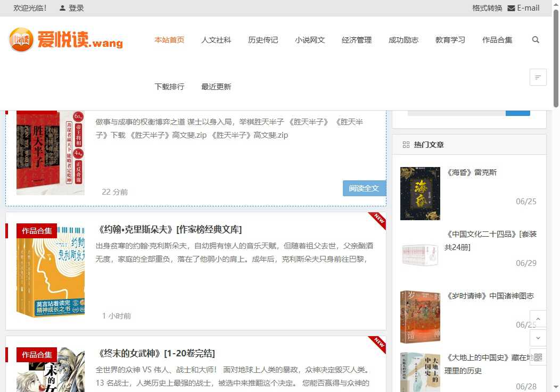This screenshot has height=392, width=560.
Task: Click the 海昏 cover in hot articles
Action: pyautogui.click(x=420, y=193)
